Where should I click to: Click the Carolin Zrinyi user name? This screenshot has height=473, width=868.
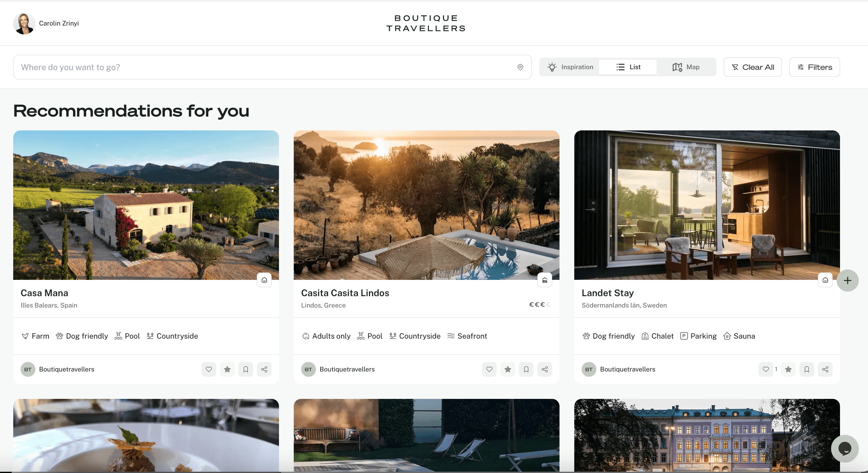[59, 23]
